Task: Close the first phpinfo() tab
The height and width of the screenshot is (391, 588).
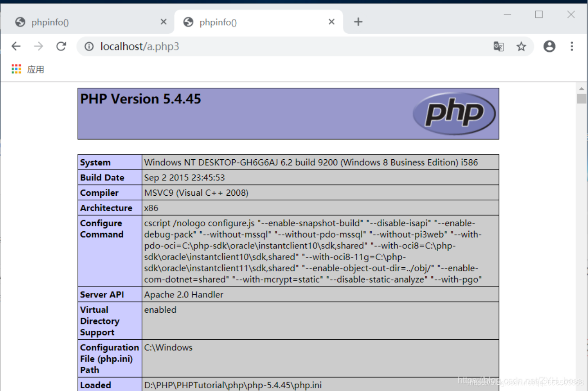Action: (x=163, y=22)
